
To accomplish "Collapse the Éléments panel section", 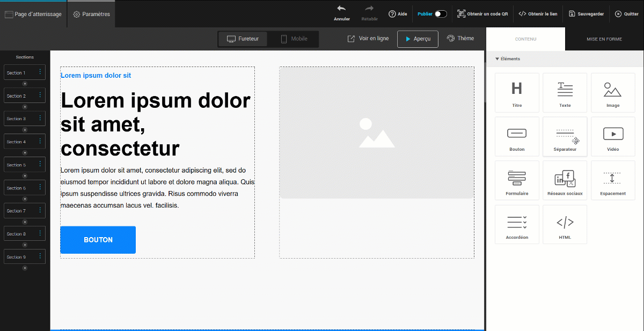I will pos(497,59).
